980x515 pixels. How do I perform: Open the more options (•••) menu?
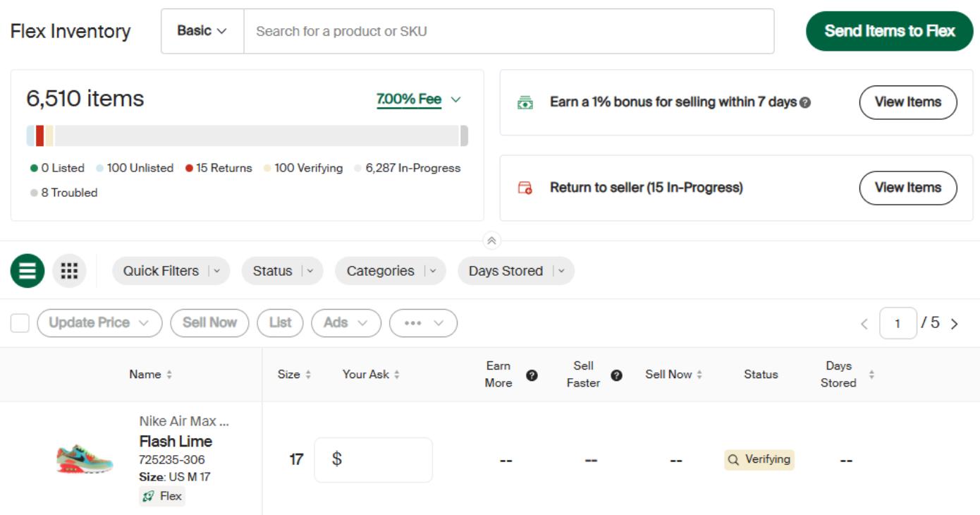coord(424,322)
